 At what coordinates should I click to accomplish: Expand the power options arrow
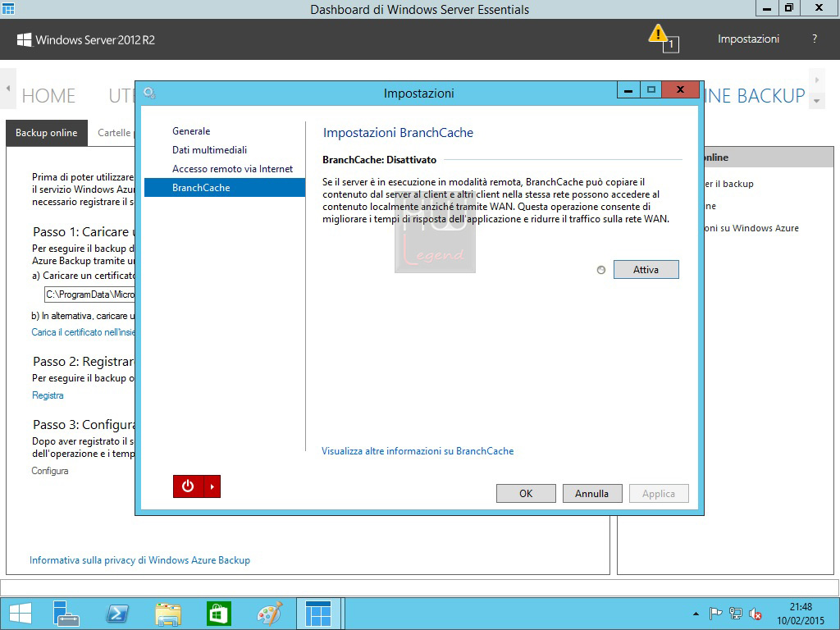pos(212,486)
